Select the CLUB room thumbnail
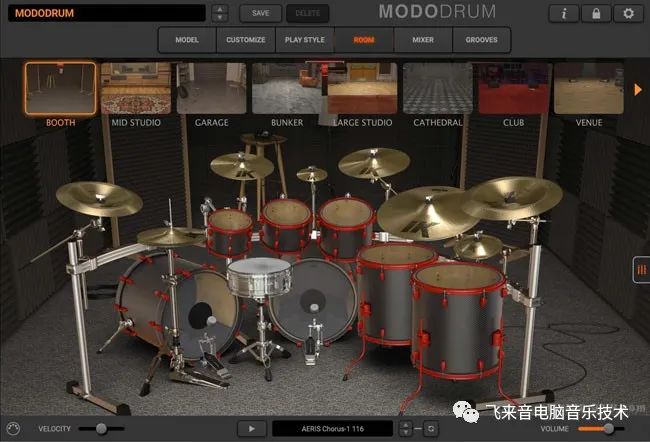The width and height of the screenshot is (650, 442). coord(513,88)
